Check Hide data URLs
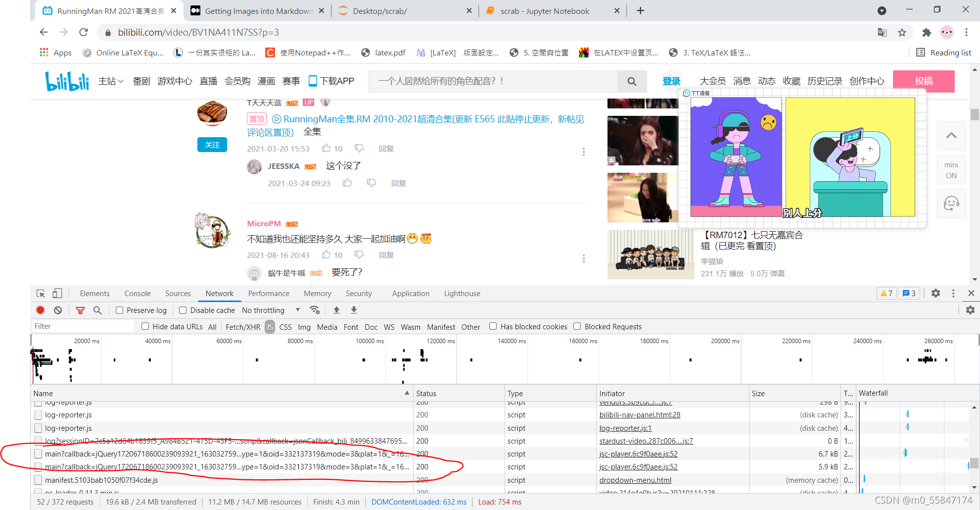980x510 pixels. pyautogui.click(x=145, y=326)
